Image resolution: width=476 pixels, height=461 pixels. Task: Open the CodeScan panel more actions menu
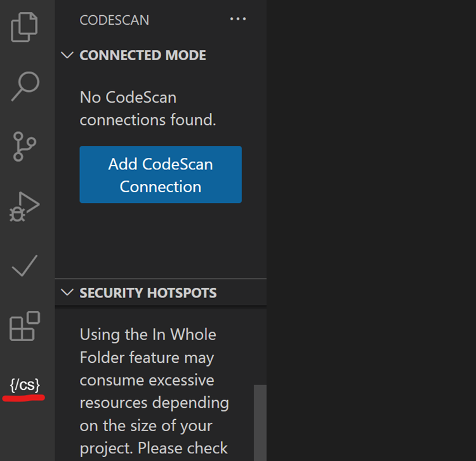(238, 19)
